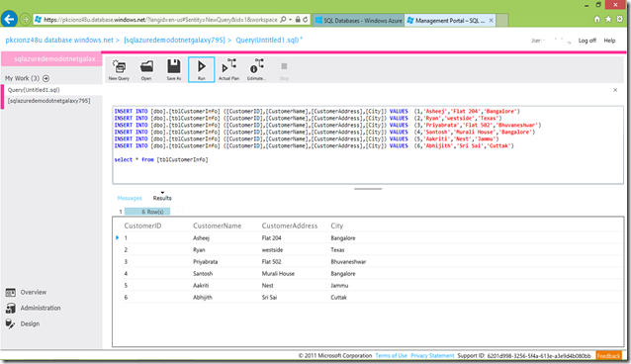Screen dimensions: 631x364
Task: Click the Save As floppy disk icon
Action: 174,69
